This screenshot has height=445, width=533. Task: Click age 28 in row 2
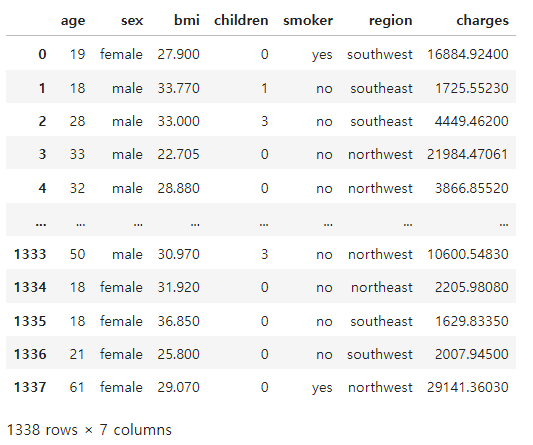coord(78,121)
